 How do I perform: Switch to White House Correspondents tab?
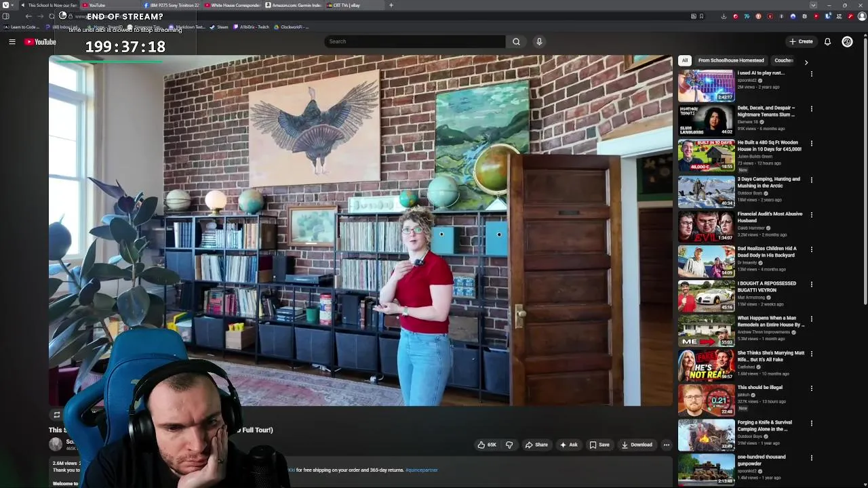click(x=231, y=5)
